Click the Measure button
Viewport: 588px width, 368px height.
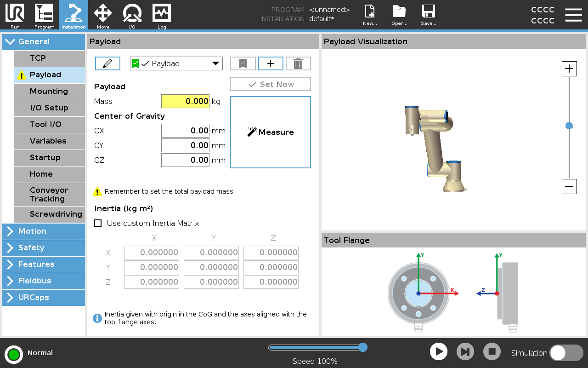271,132
